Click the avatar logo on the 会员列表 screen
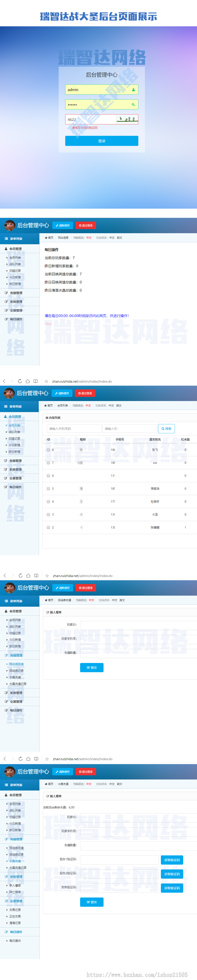 (9, 393)
